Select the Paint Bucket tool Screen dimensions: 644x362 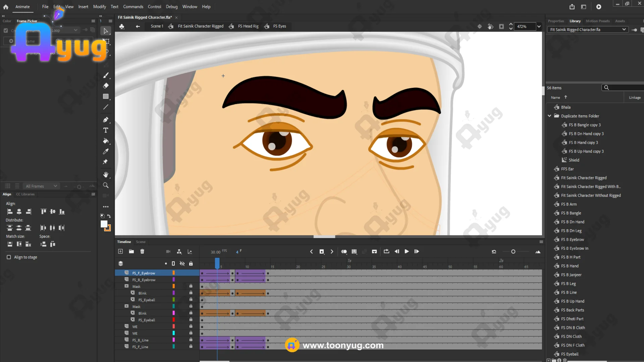pyautogui.click(x=106, y=141)
